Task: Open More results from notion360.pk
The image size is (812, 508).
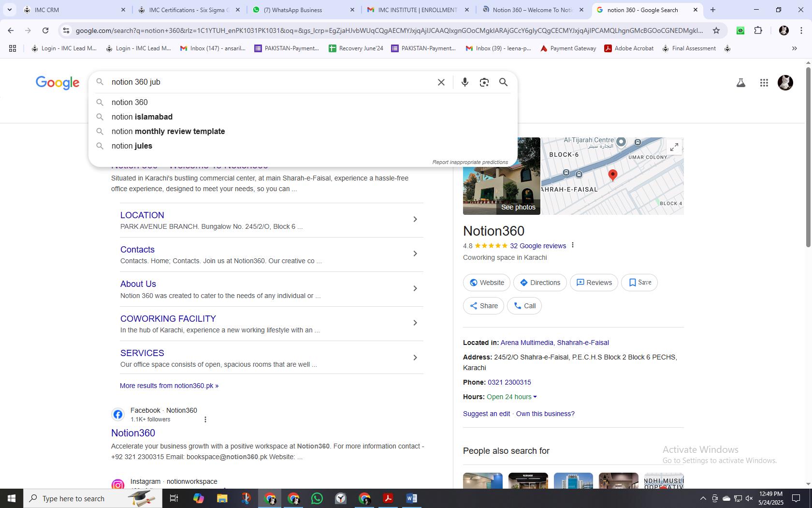Action: [x=169, y=386]
